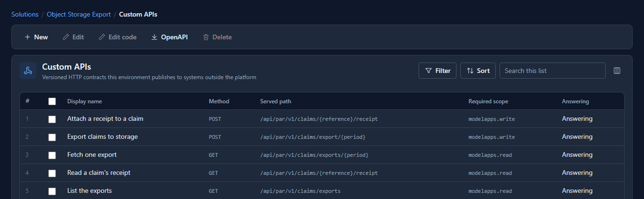Focus the Search this list field
Viewport: 644px width, 199px height.
tap(552, 71)
